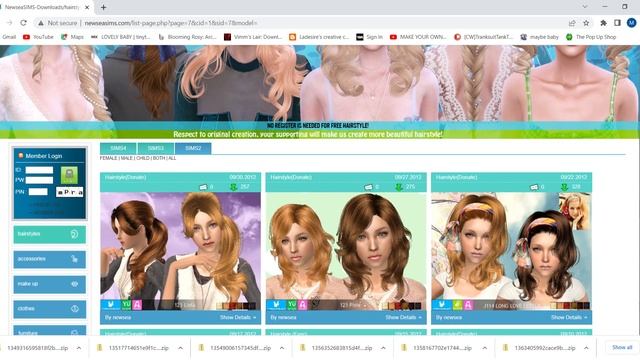Click the download arrow on 09/30 hairstyle
This screenshot has width=640, height=360.
pyautogui.click(x=233, y=187)
